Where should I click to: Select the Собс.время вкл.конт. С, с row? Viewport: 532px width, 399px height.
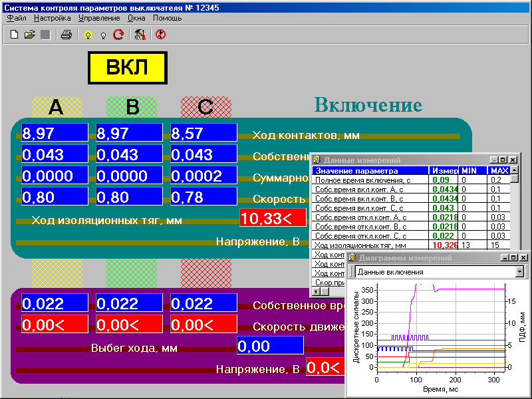click(x=411, y=207)
